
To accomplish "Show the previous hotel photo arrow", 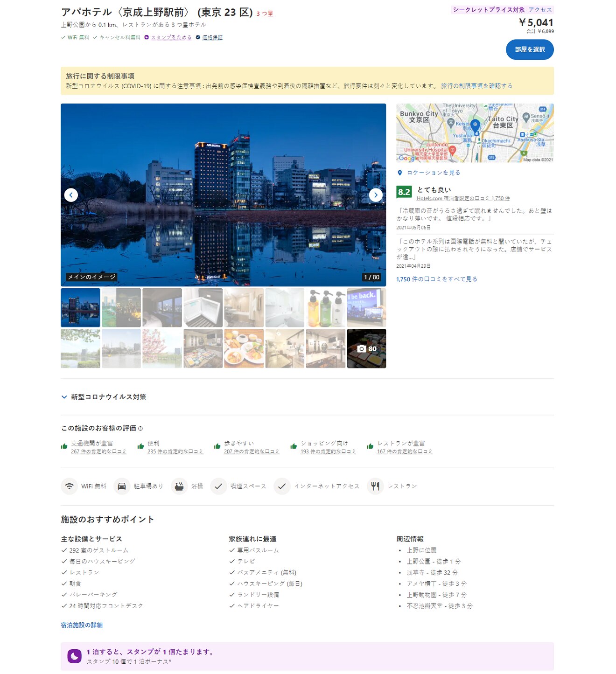I will 71,195.
